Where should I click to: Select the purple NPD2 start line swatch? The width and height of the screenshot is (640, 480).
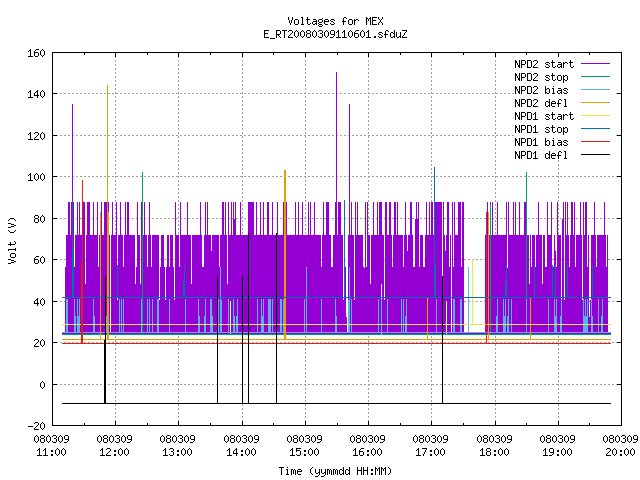click(x=595, y=64)
